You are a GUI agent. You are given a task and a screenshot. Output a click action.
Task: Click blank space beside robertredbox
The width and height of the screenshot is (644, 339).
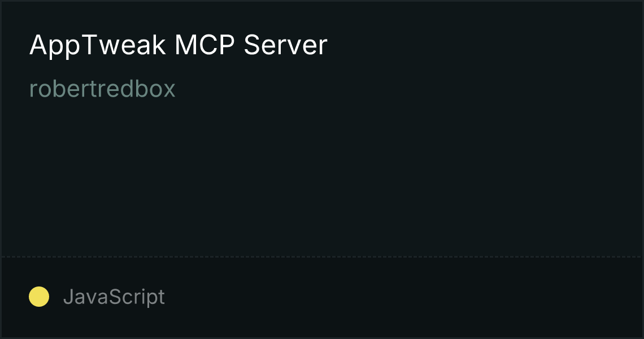pos(408,89)
